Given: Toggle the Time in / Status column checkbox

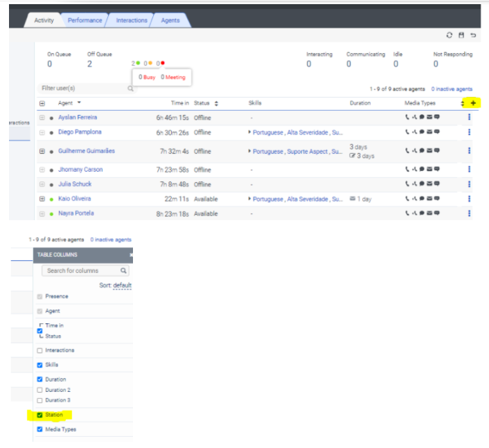Looking at the screenshot, I should 39,331.
